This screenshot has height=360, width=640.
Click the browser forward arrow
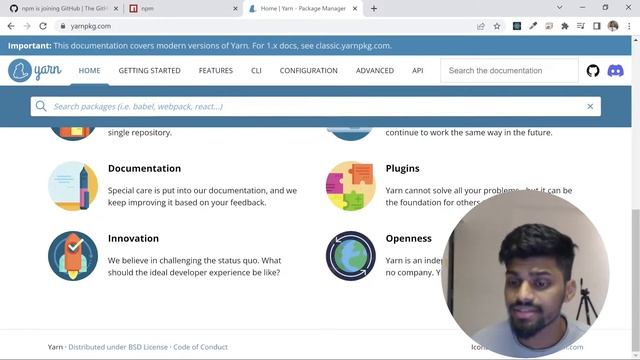pos(27,26)
